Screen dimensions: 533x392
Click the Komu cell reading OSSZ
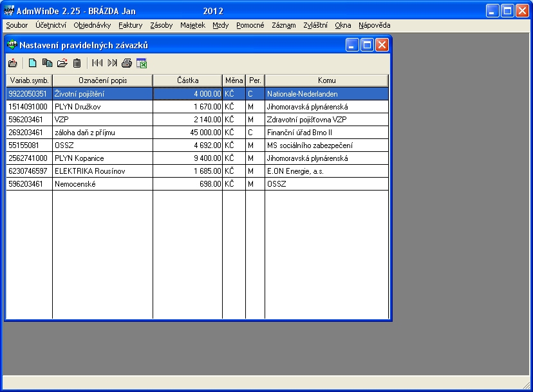pyautogui.click(x=326, y=184)
